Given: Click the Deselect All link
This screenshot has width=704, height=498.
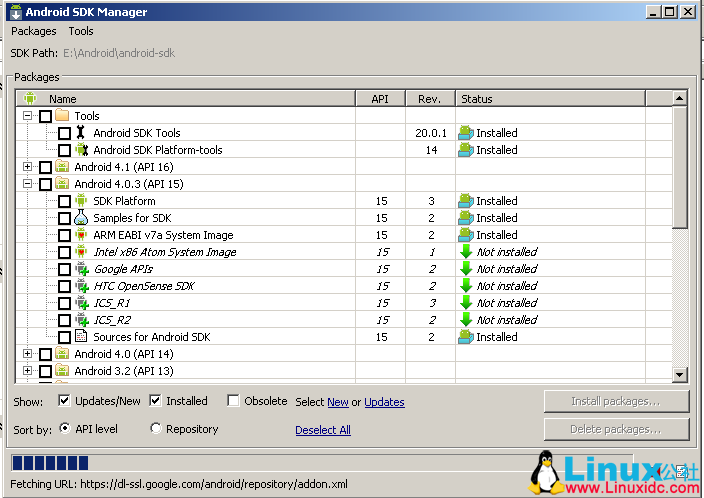Looking at the screenshot, I should click(x=323, y=430).
